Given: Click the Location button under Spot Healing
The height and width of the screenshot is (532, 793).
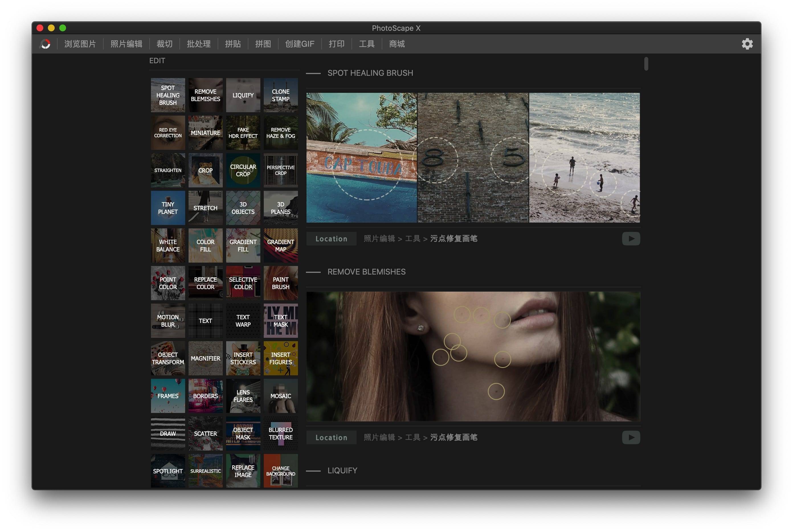Looking at the screenshot, I should 331,239.
